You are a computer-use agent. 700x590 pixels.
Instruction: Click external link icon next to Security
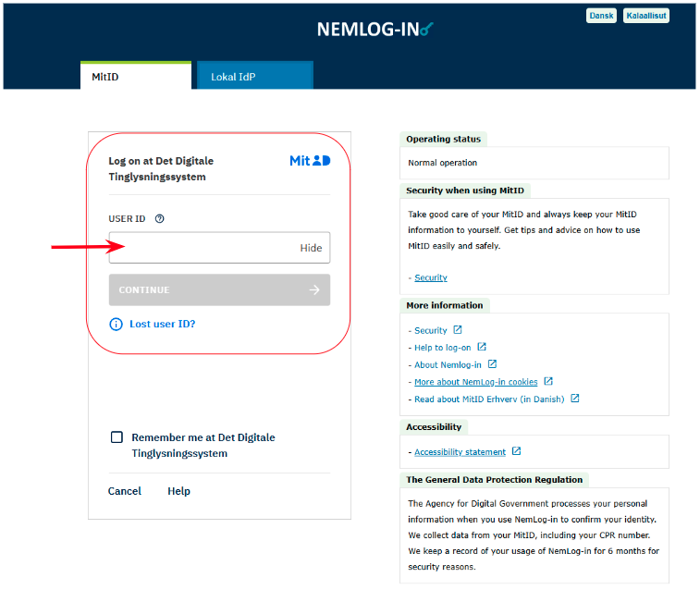458,330
